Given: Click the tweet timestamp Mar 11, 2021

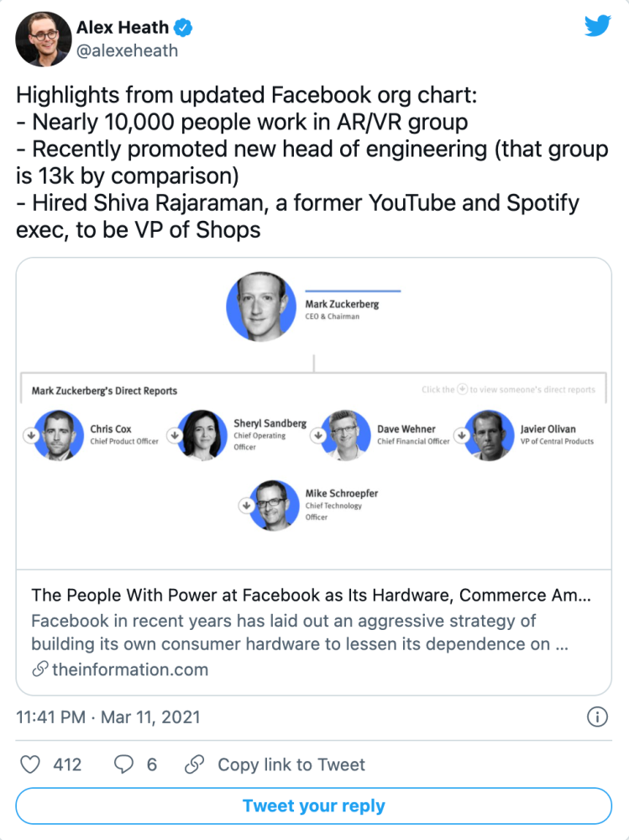Looking at the screenshot, I should tap(108, 717).
